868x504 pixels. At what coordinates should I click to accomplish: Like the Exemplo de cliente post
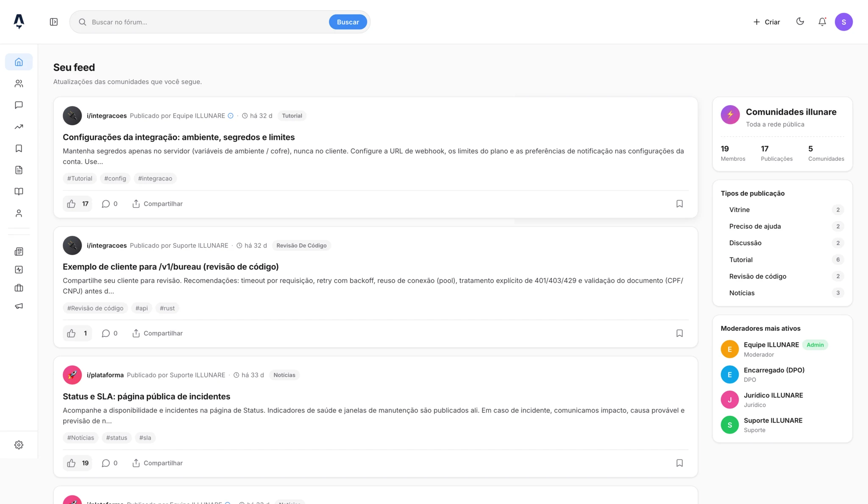[78, 333]
